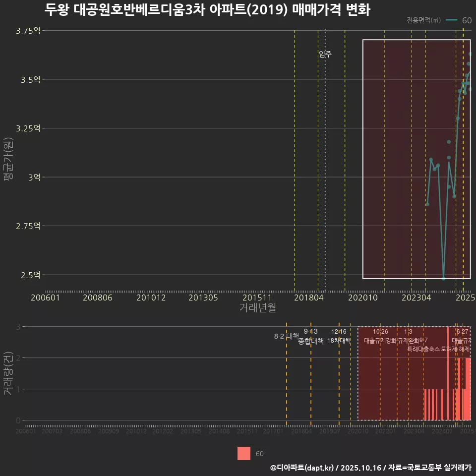
Task: Click the 8·2 대책 policy annotation
Action: click(x=286, y=336)
